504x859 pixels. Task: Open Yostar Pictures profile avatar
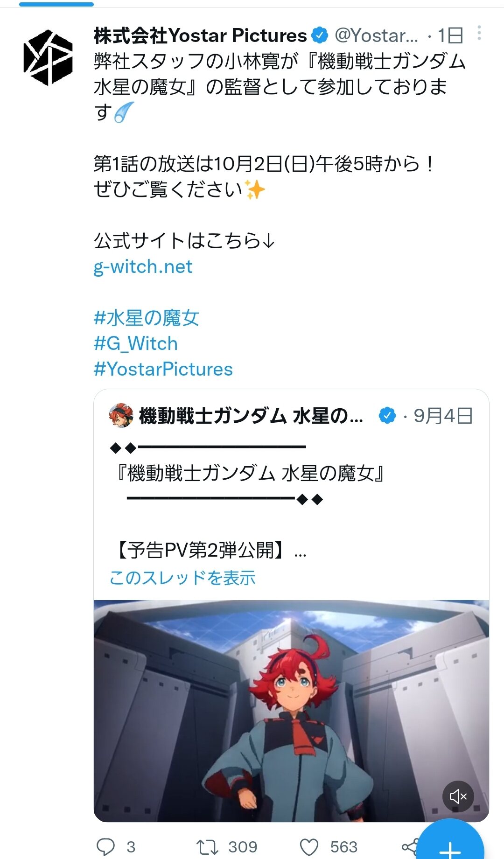(48, 58)
